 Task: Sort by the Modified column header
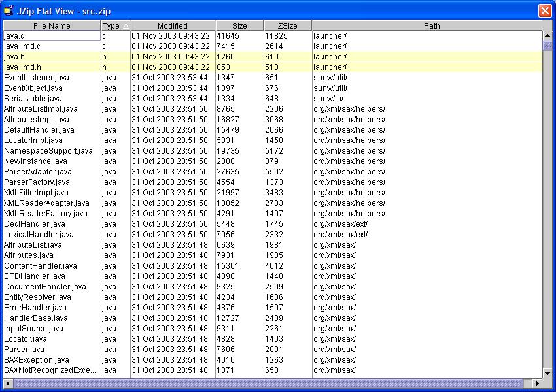point(173,26)
